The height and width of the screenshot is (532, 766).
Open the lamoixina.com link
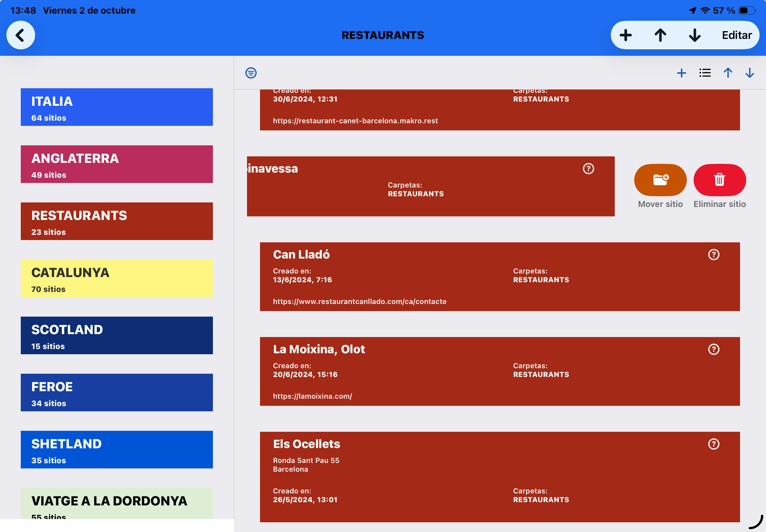pos(313,396)
